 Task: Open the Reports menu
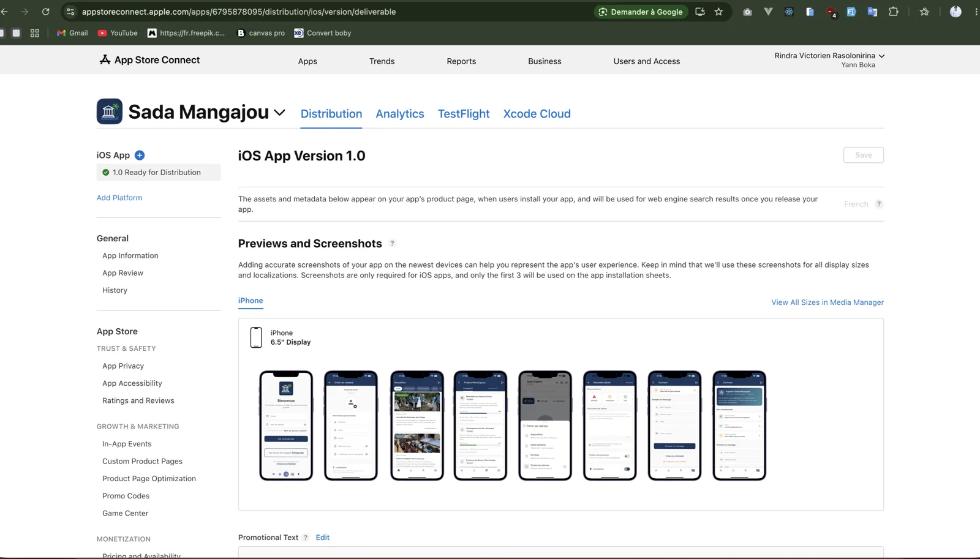[x=461, y=61]
